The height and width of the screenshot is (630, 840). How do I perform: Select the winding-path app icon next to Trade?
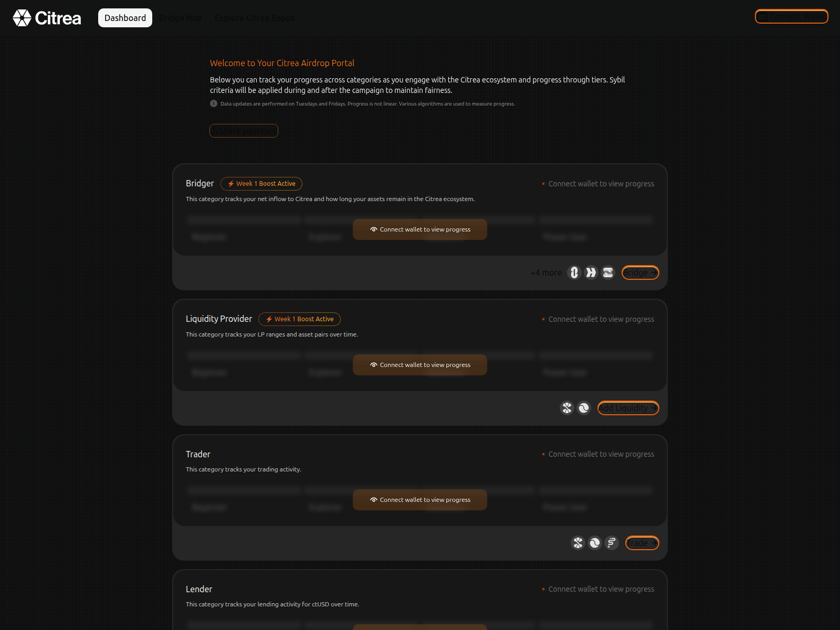(612, 543)
